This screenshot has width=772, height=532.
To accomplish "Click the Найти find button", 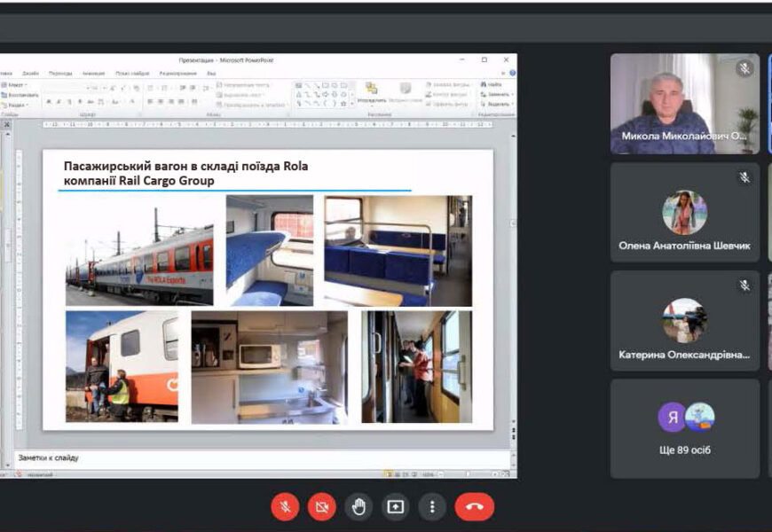I will (x=494, y=85).
